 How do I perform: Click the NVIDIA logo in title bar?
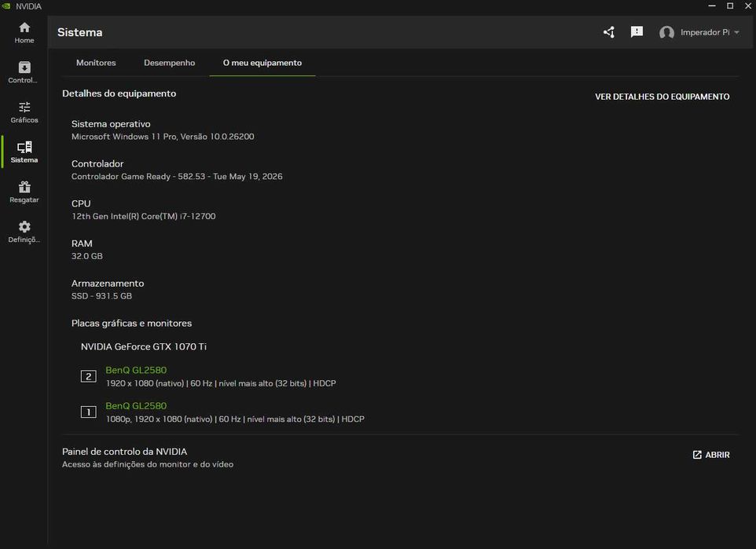[x=6, y=6]
